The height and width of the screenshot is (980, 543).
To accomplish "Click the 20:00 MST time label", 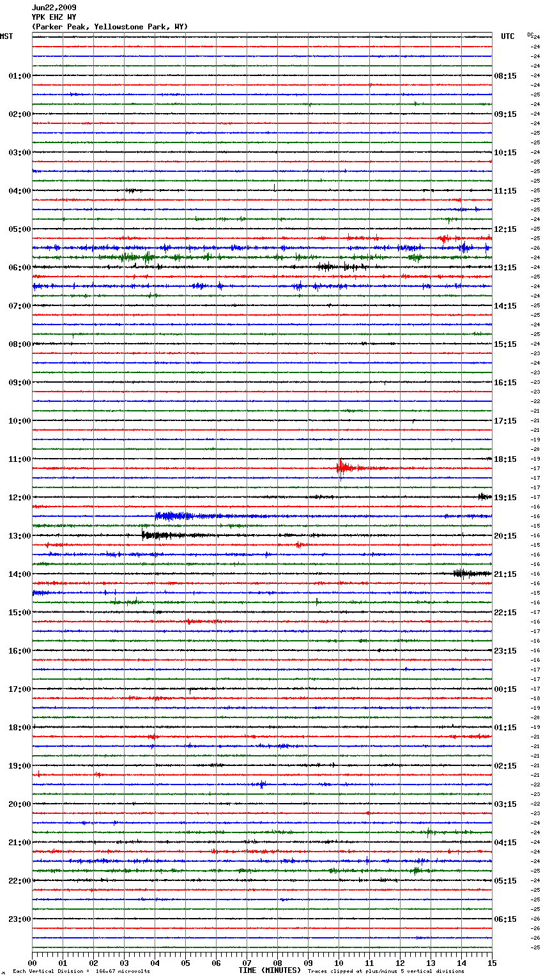I will pyautogui.click(x=20, y=804).
